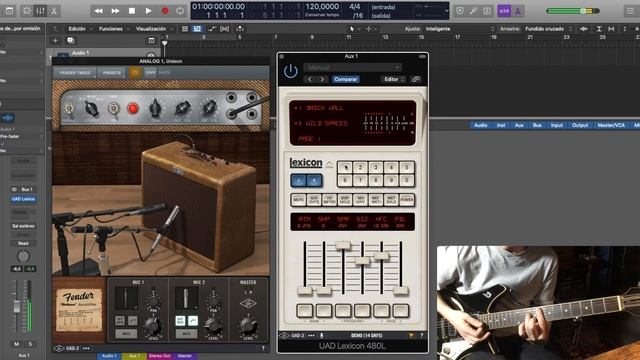Click the Lexicon POWER button
The width and height of the screenshot is (640, 360).
407,200
